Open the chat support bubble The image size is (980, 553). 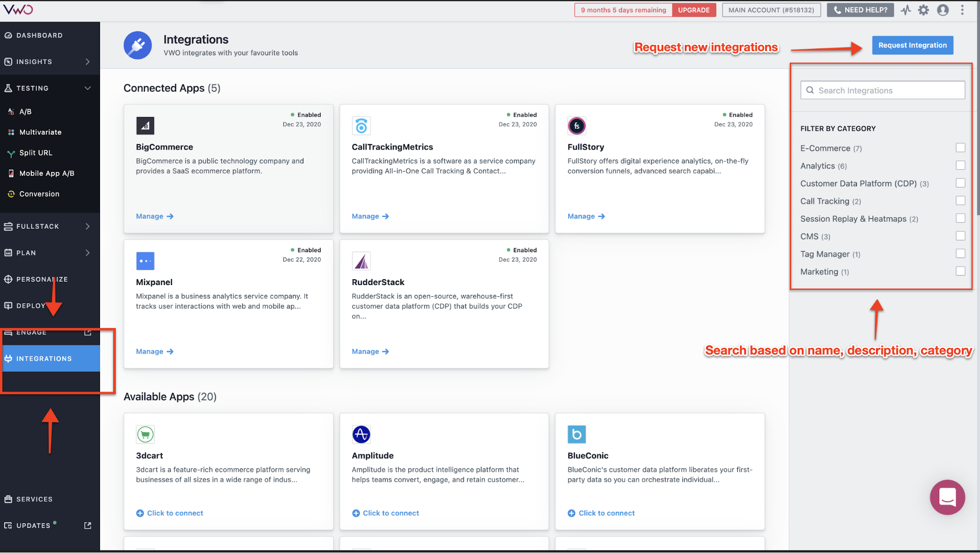[x=947, y=497]
